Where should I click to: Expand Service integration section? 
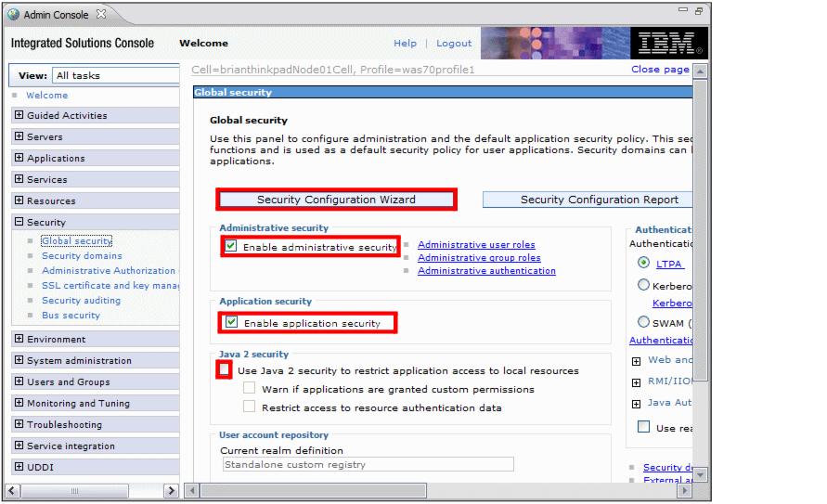[19, 446]
